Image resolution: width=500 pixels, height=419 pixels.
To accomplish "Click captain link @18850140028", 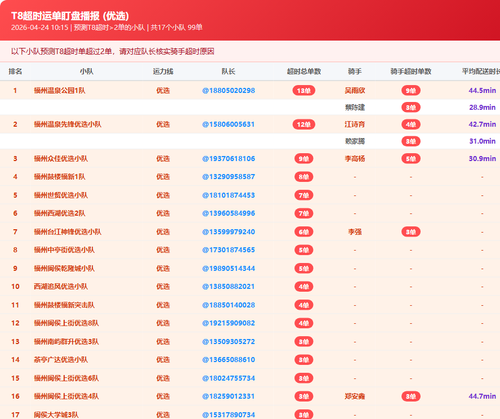I will coord(228,305).
